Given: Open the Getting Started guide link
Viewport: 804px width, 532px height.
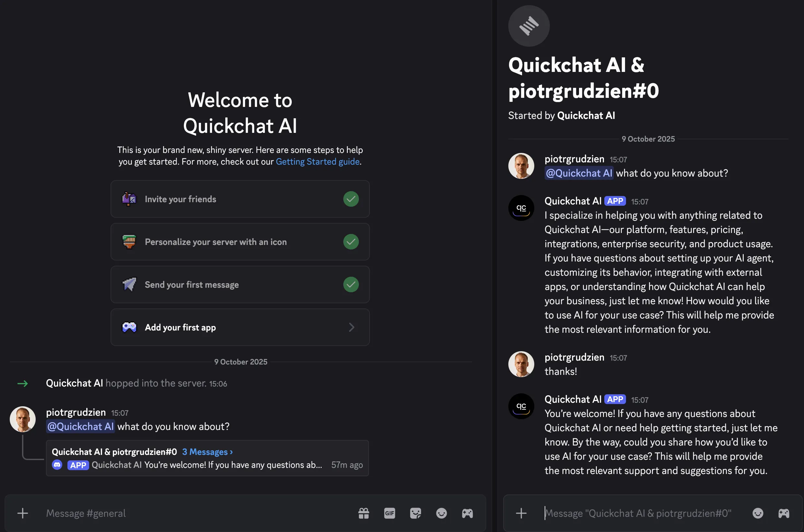Looking at the screenshot, I should [x=317, y=161].
